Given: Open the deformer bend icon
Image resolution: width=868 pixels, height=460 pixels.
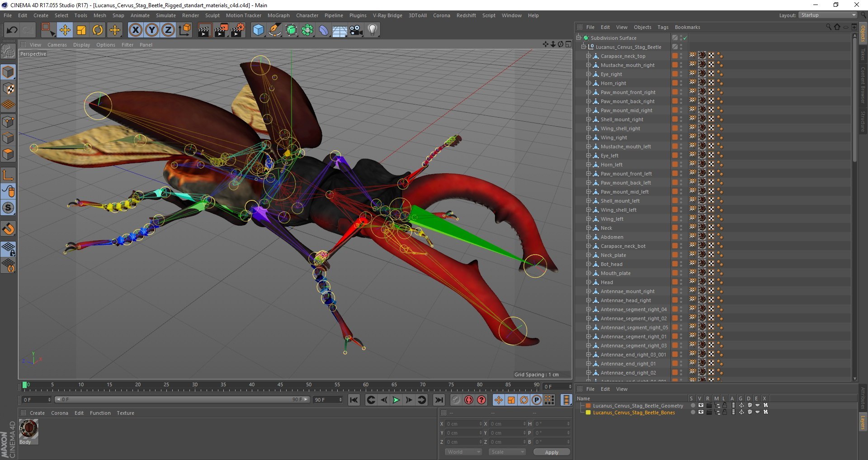Looking at the screenshot, I should pos(324,30).
